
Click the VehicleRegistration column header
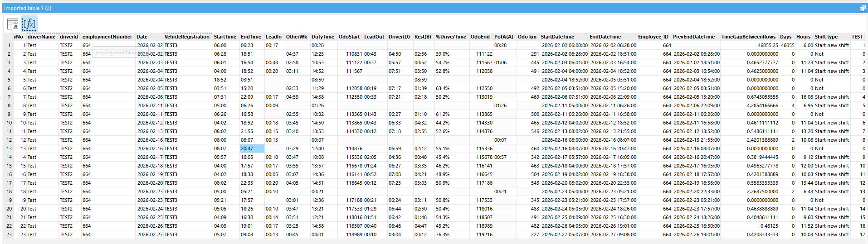(187, 37)
